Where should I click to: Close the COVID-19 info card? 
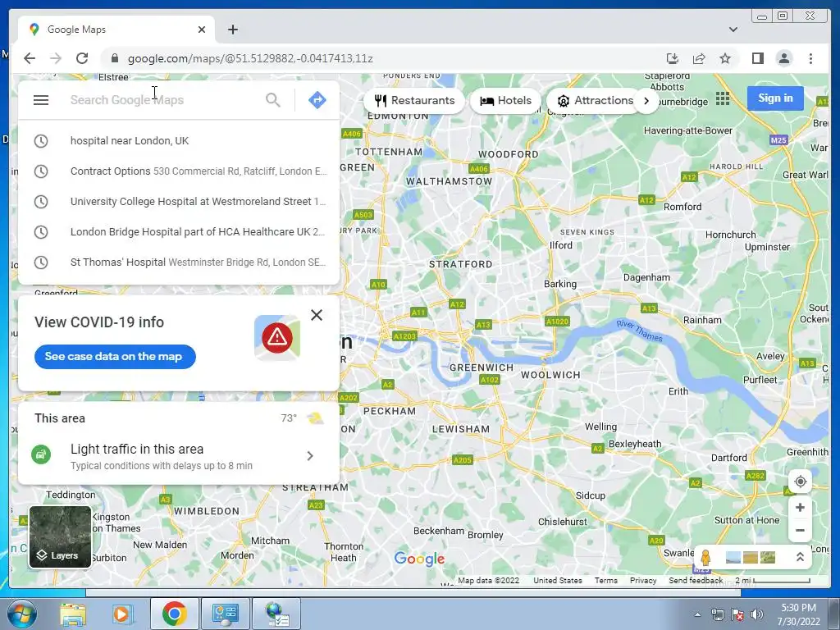tap(317, 315)
